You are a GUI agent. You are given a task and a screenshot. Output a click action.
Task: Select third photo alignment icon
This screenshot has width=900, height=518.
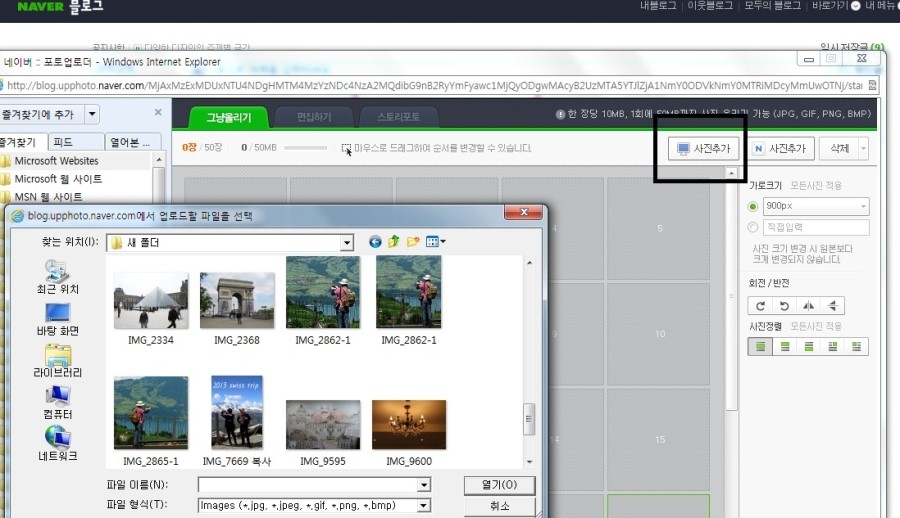[x=809, y=346]
